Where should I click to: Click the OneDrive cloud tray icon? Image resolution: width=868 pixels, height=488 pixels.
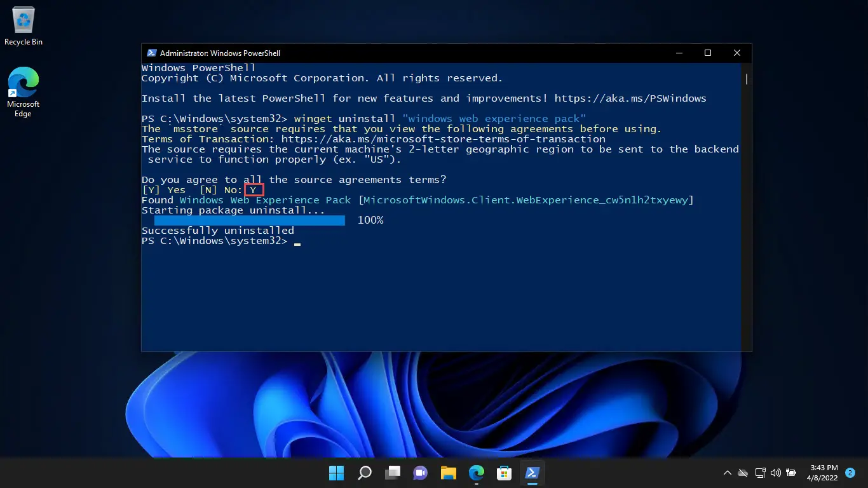(743, 473)
